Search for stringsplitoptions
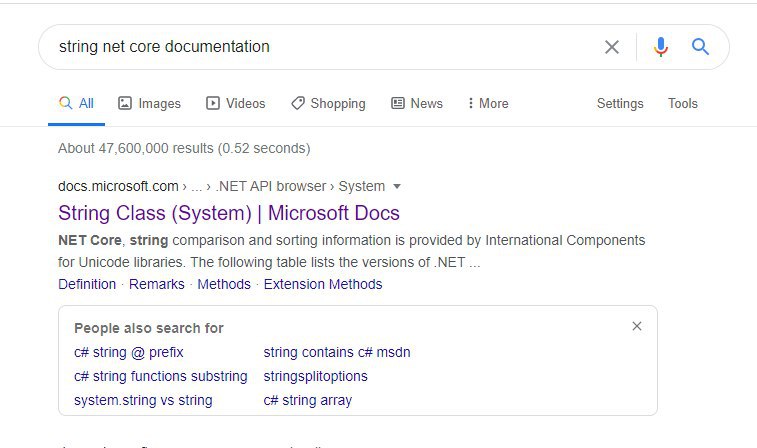The width and height of the screenshot is (757, 448). coord(315,376)
